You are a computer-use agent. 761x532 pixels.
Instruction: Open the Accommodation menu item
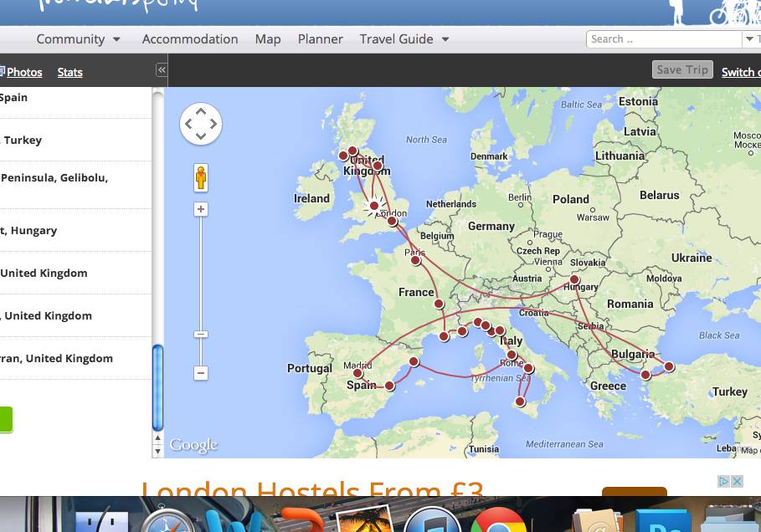pyautogui.click(x=190, y=39)
